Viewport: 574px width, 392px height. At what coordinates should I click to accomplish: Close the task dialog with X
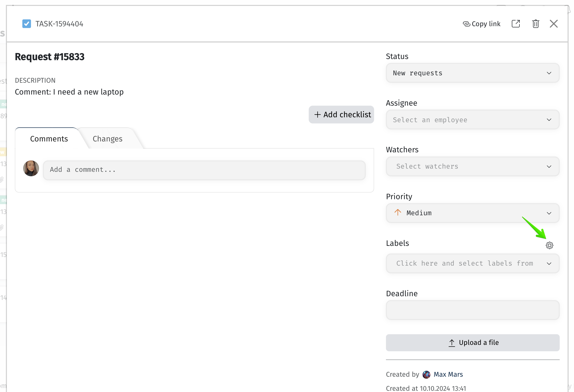pos(554,24)
